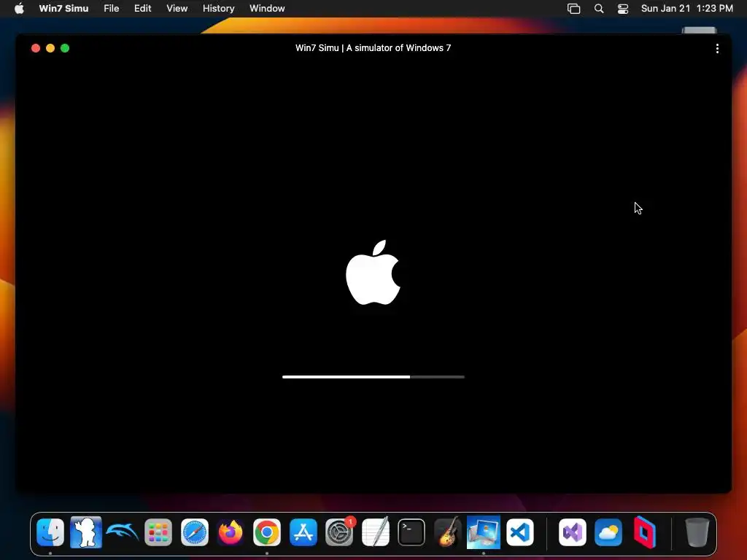The height and width of the screenshot is (560, 747).
Task: Open the three-dot options menu of Win7 Simu
Action: point(717,49)
